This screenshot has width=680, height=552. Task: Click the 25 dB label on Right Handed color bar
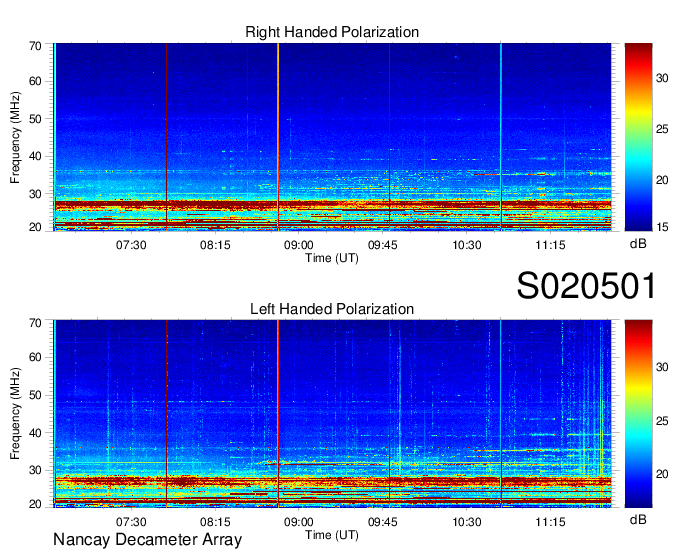pyautogui.click(x=662, y=129)
